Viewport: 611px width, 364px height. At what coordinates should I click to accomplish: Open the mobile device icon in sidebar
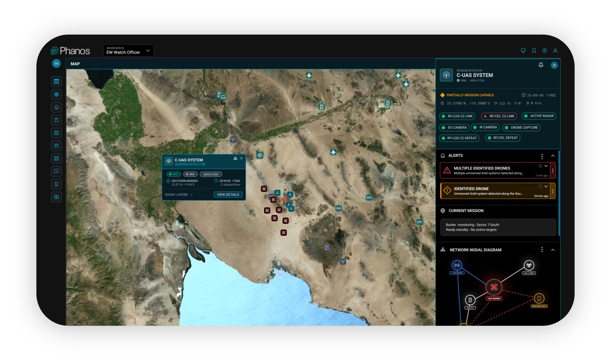pyautogui.click(x=56, y=184)
